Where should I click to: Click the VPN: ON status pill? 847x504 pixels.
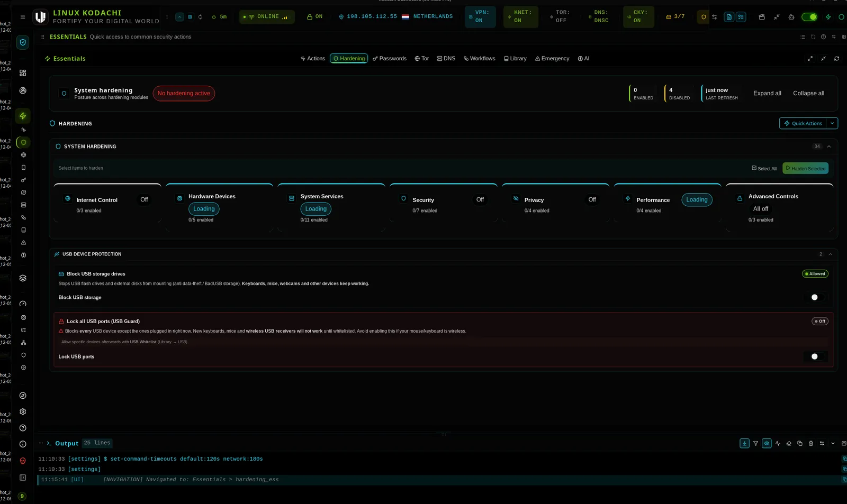[x=480, y=17]
